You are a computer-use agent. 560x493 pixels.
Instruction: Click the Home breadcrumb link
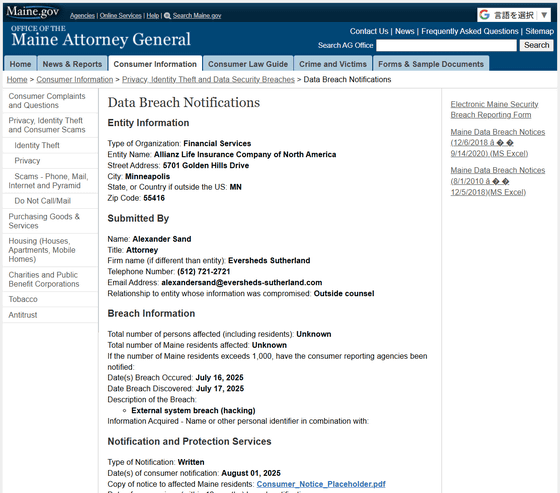(17, 80)
